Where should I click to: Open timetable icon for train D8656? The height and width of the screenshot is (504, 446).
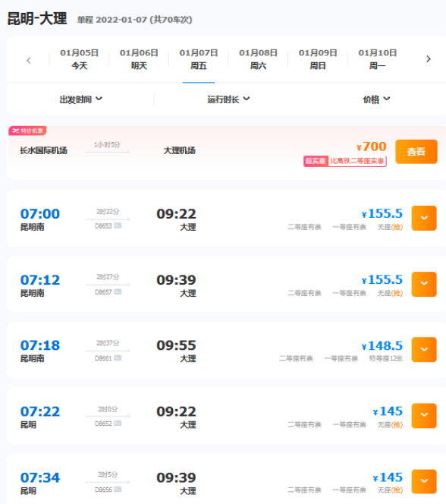[x=118, y=490]
